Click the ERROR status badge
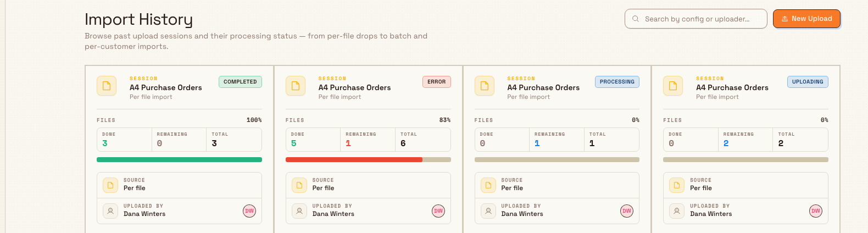 point(437,82)
